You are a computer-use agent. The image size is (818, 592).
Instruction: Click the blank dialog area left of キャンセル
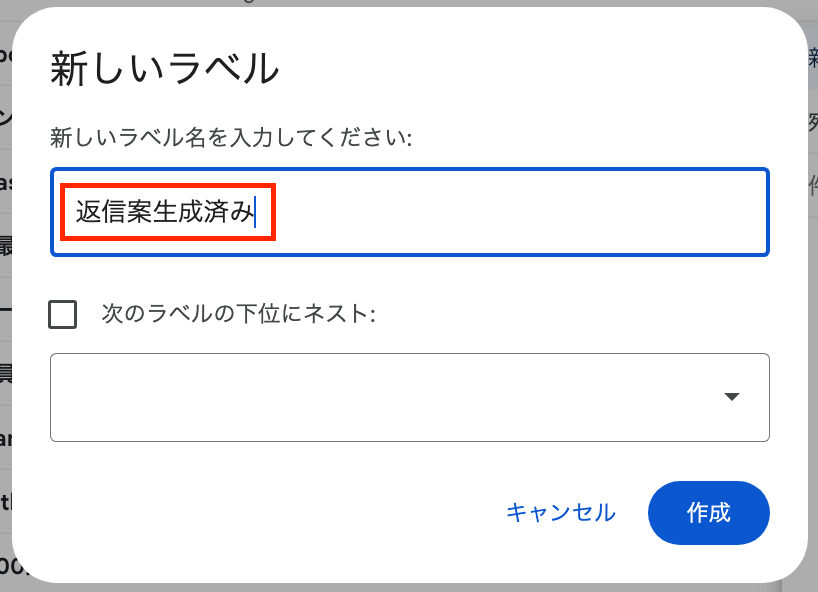tap(300, 513)
